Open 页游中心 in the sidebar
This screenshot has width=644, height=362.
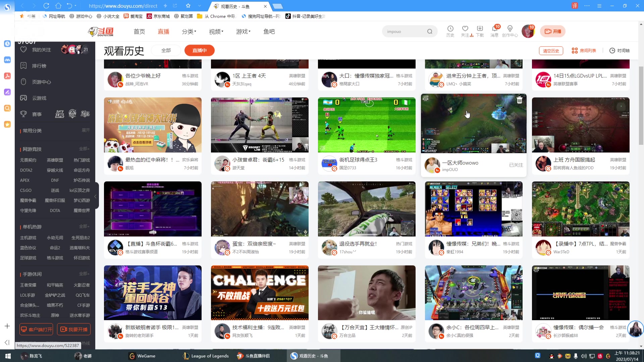pyautogui.click(x=41, y=82)
